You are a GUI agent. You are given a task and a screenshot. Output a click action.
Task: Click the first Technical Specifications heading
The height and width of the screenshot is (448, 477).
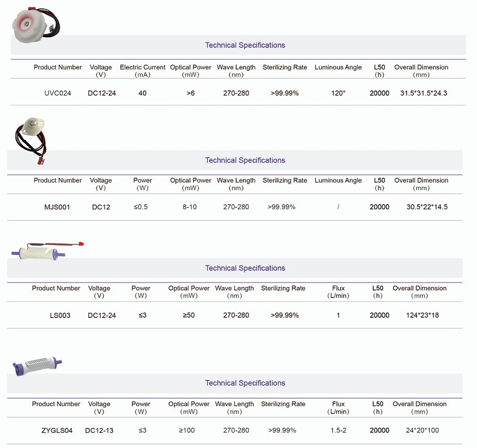(x=245, y=45)
